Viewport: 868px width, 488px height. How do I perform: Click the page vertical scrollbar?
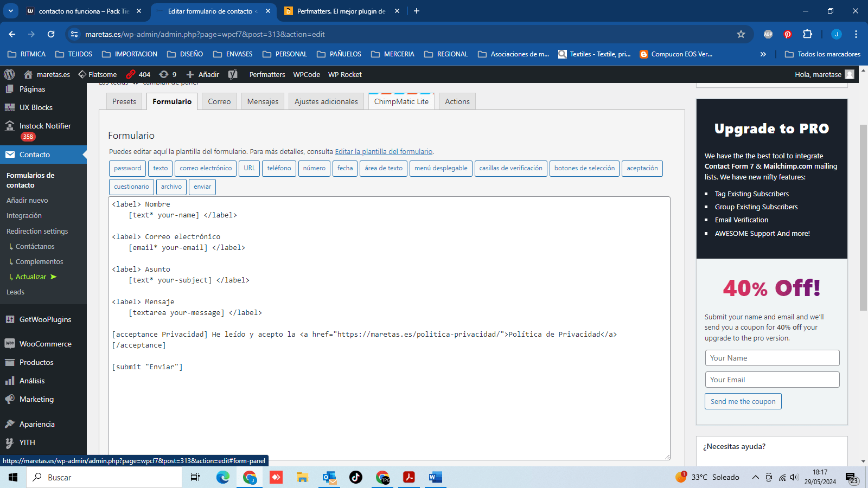click(x=863, y=217)
